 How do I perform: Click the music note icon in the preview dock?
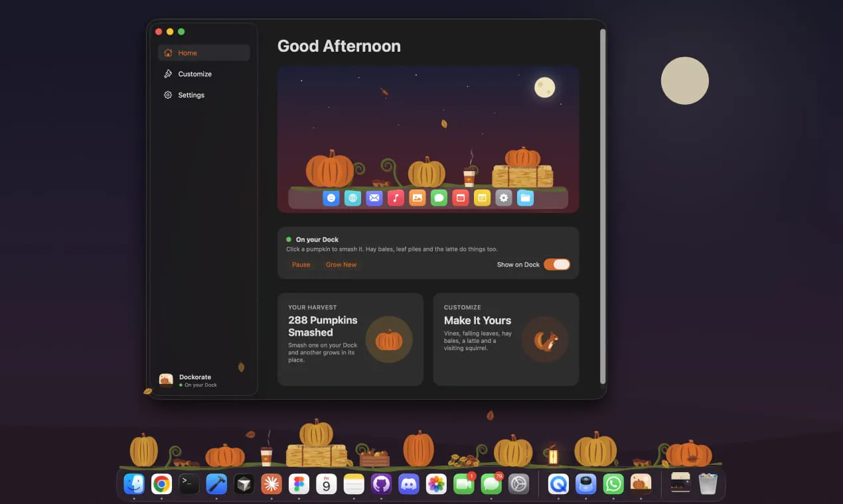point(396,198)
